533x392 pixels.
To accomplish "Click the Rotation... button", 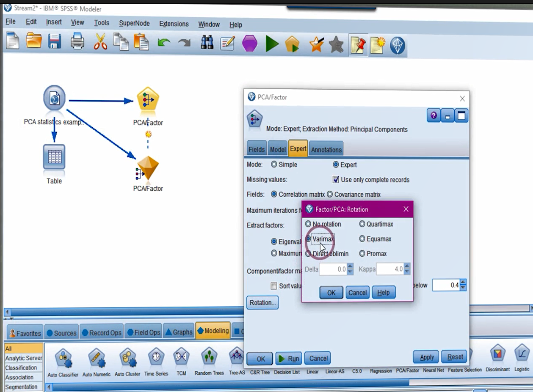I will tap(262, 303).
